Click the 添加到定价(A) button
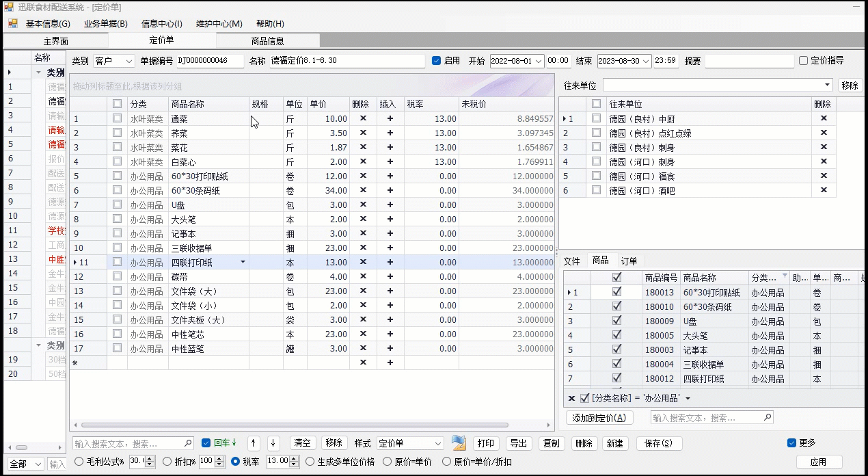This screenshot has height=476, width=868. (x=599, y=418)
